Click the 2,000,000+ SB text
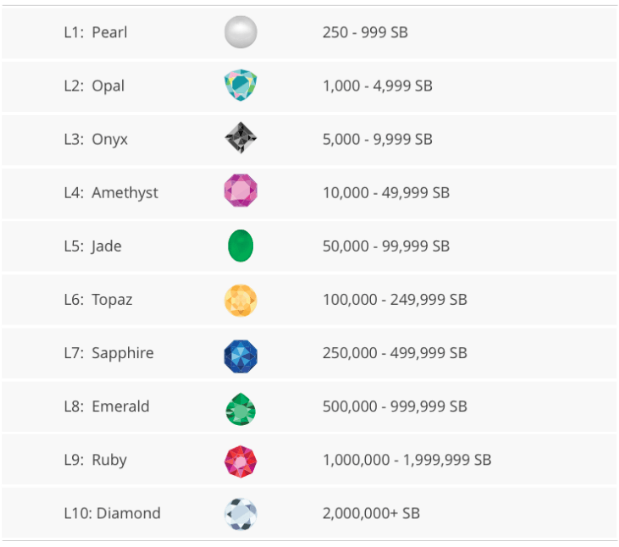Image resolution: width=619 pixels, height=547 pixels. pos(371,514)
